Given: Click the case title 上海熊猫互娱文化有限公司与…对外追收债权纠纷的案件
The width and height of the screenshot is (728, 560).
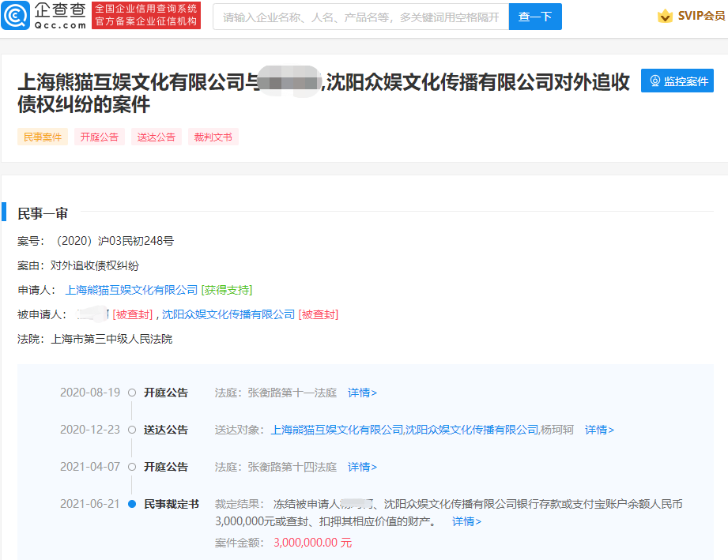Looking at the screenshot, I should (323, 92).
